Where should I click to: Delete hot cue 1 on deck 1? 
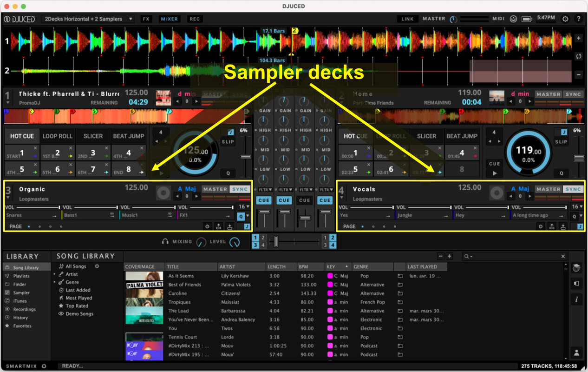(35, 148)
